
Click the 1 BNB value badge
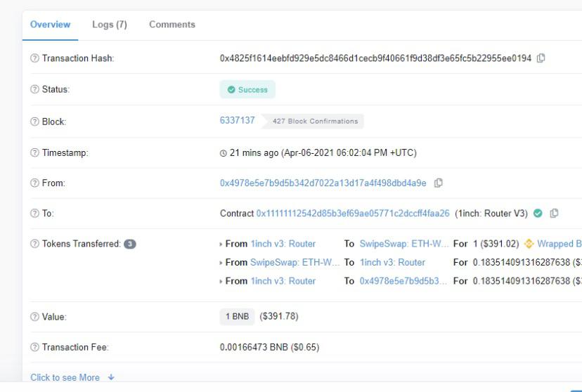click(237, 316)
